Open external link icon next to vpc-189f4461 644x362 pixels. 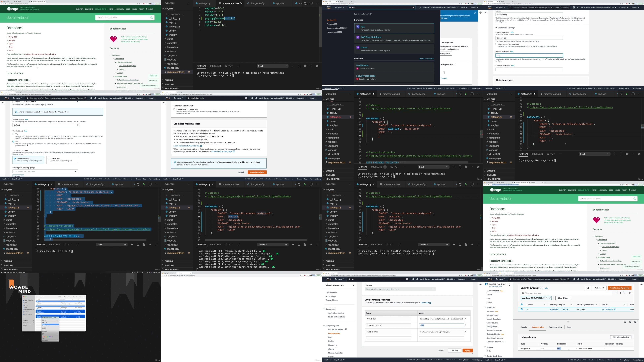tap(614, 309)
